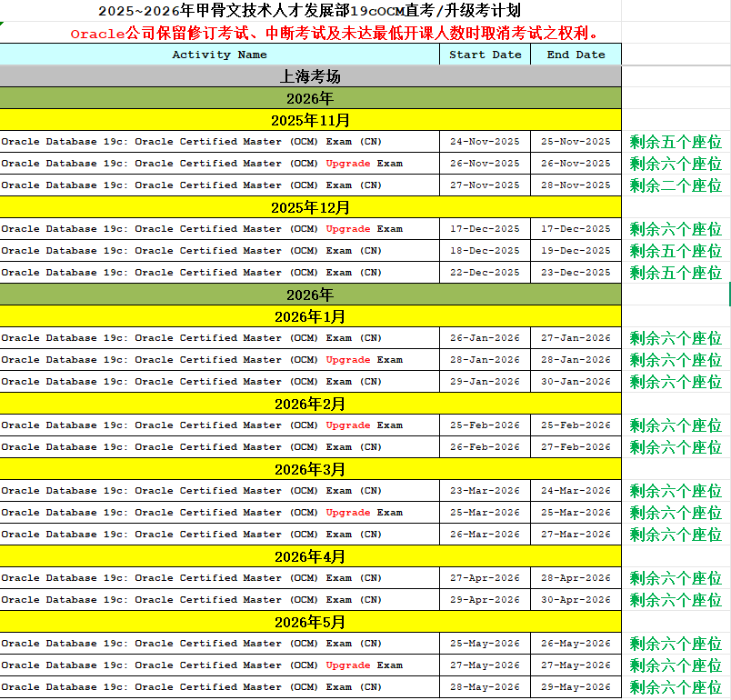Select the 29-May-2026 end date cell

(x=576, y=687)
